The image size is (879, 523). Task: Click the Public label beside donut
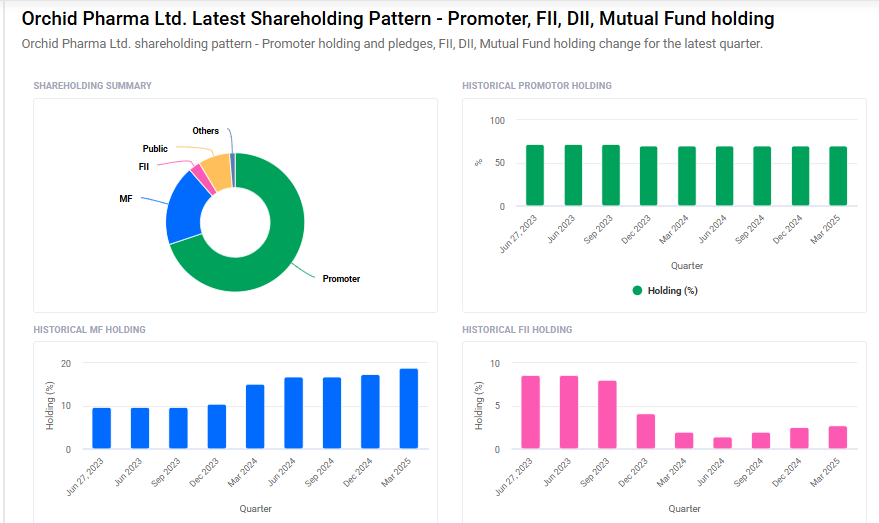coord(155,149)
